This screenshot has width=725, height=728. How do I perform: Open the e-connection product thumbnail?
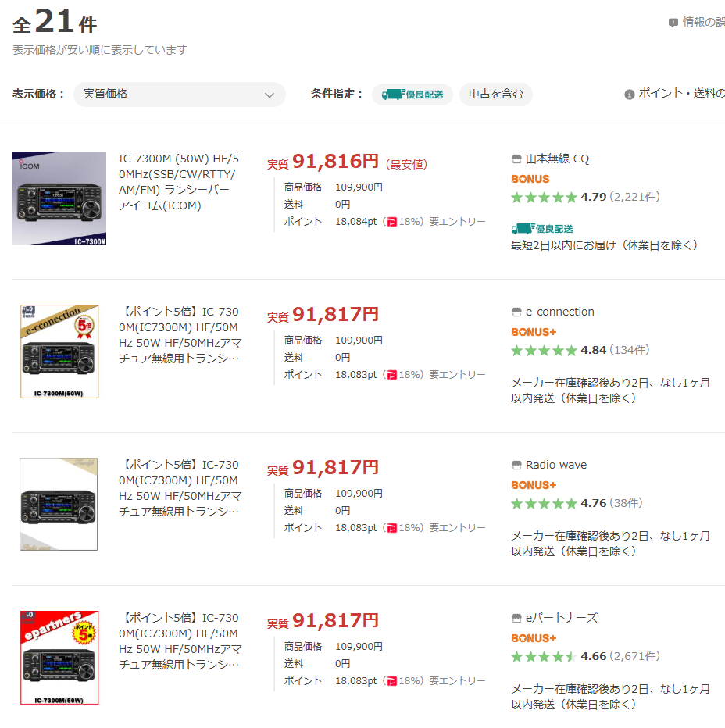[59, 352]
